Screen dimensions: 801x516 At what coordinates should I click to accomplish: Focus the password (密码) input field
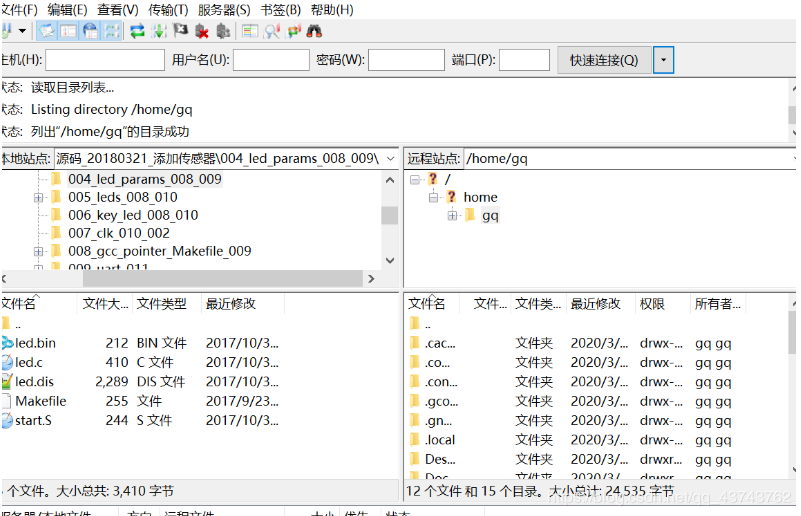point(406,60)
